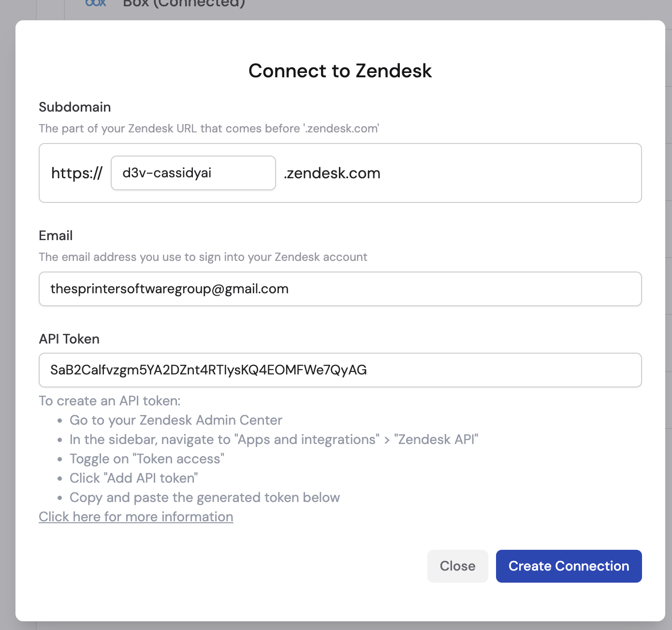The height and width of the screenshot is (630, 672).
Task: Click the subdomain input containing d3v-cassidyai
Action: (x=193, y=173)
